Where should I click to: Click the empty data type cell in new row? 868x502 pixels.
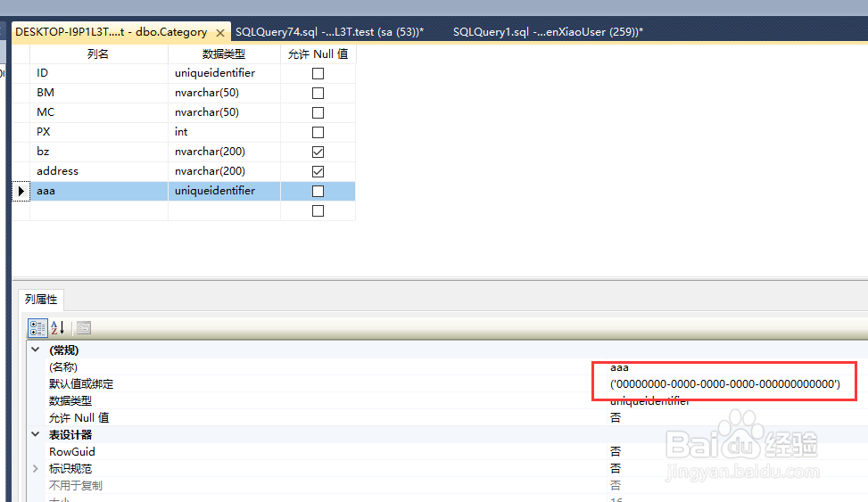click(224, 210)
